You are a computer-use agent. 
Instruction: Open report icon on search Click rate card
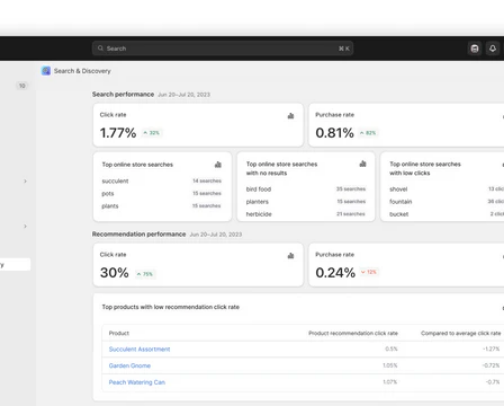291,116
